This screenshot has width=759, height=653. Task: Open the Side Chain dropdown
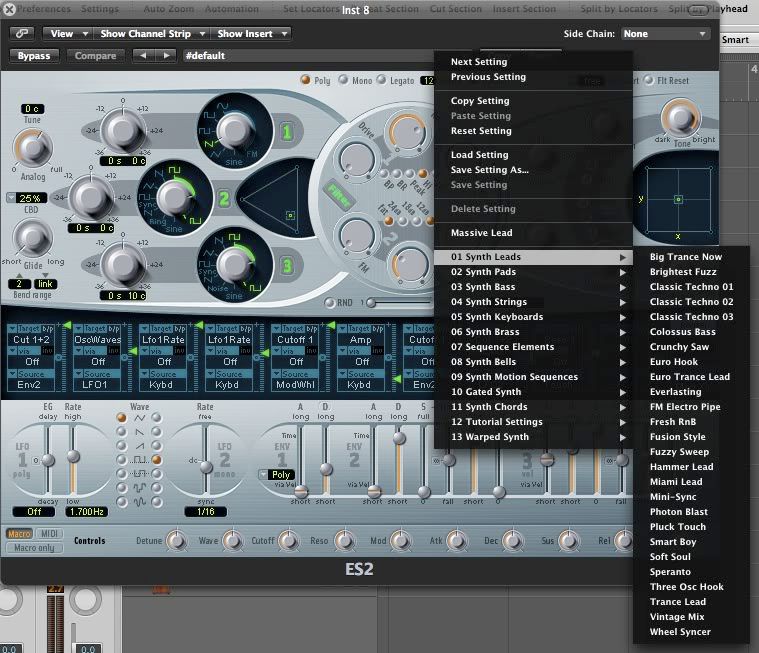point(665,33)
